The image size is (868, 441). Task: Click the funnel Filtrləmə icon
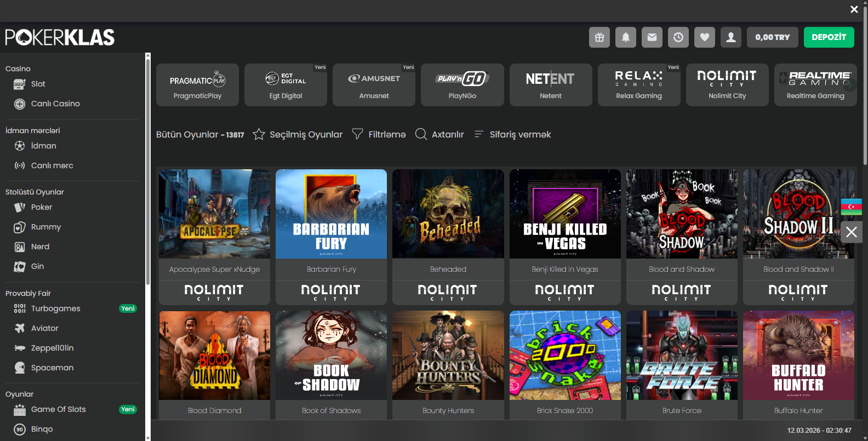pyautogui.click(x=357, y=134)
